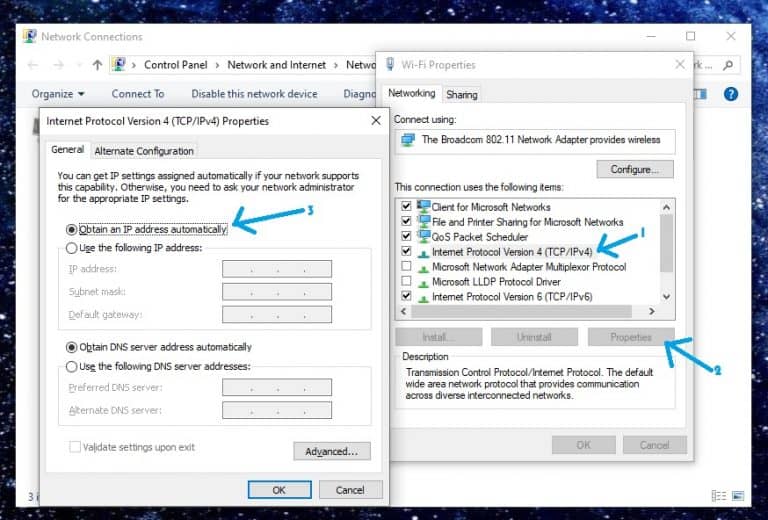Expand chevron after Network and Internet

(336, 65)
